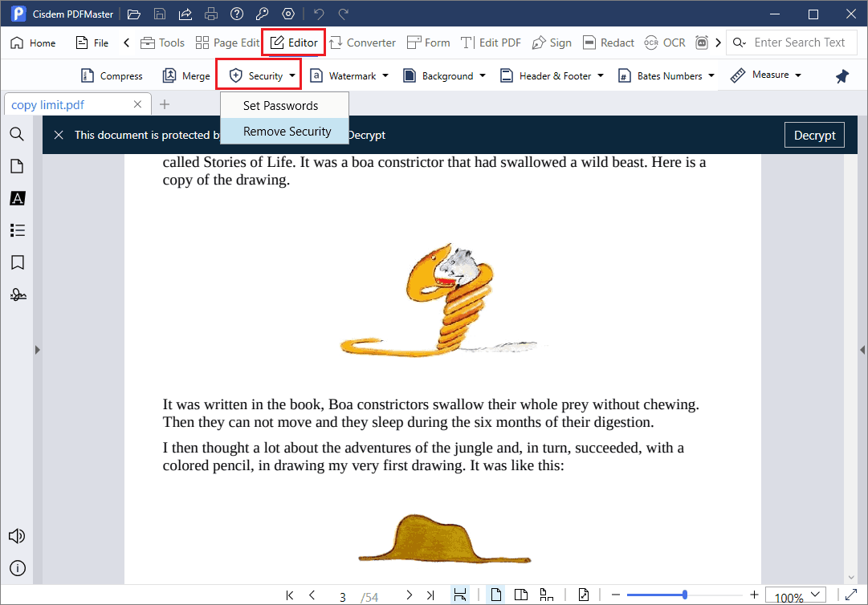Open the Tools tab
Image resolution: width=868 pixels, height=605 pixels.
pos(162,43)
